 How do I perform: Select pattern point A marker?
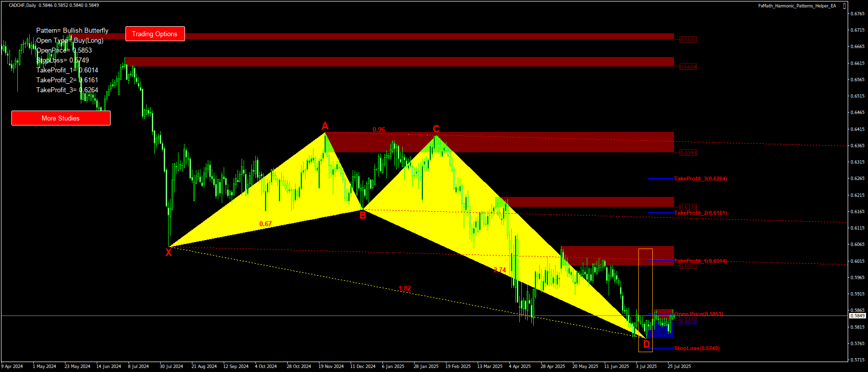[x=325, y=126]
